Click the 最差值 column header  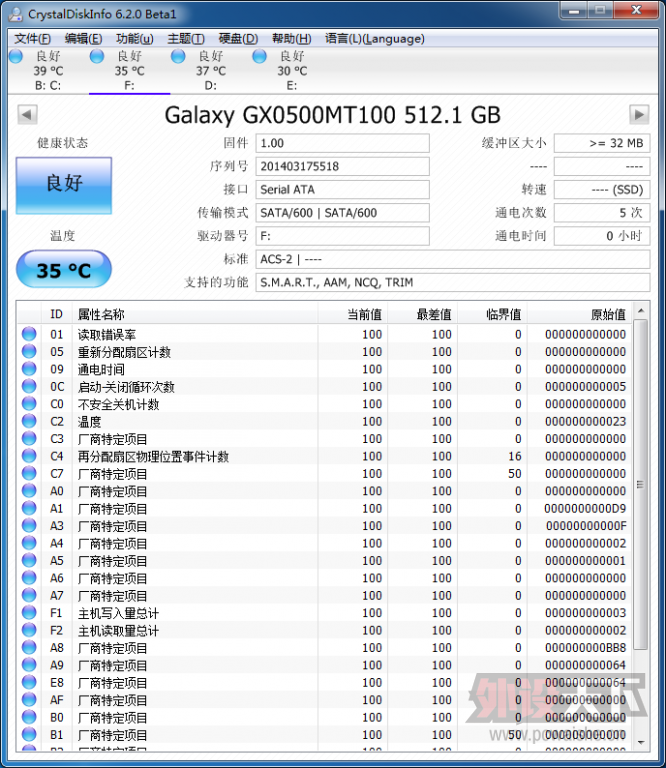click(x=423, y=314)
